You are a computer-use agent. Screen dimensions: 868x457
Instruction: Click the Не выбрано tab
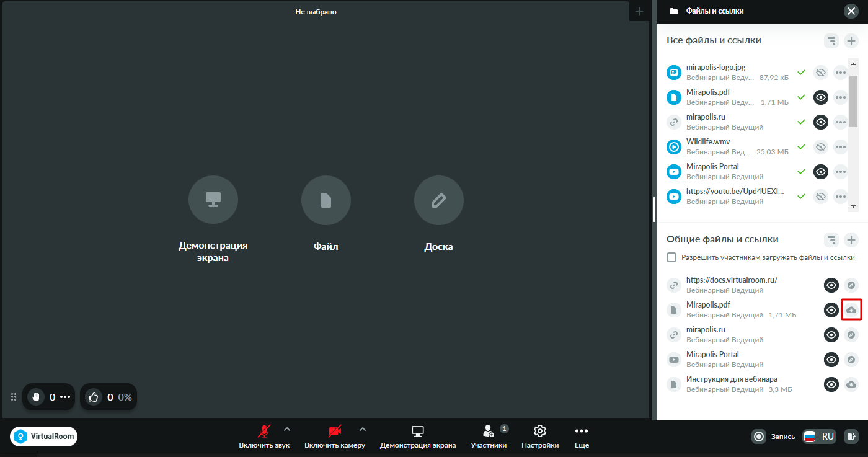[x=316, y=11]
